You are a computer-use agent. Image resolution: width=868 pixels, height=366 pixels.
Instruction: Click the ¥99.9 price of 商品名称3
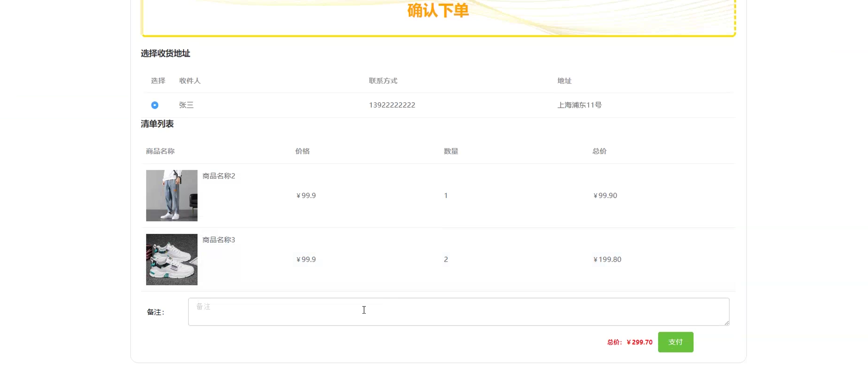pos(306,259)
